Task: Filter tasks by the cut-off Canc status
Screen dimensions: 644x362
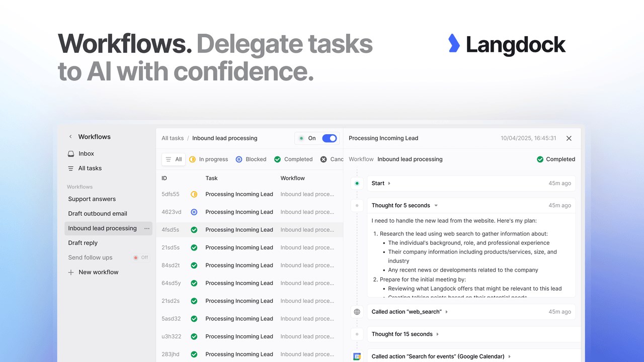Action: [332, 159]
